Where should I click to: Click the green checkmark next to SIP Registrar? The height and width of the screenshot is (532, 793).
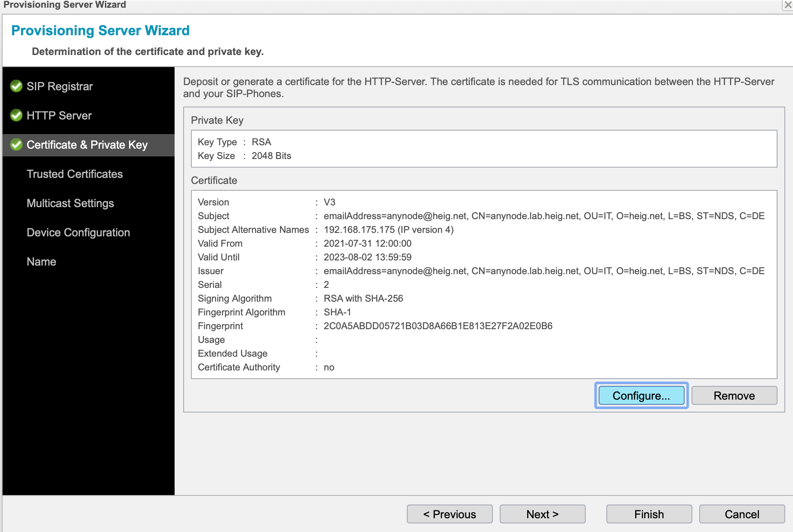tap(16, 86)
